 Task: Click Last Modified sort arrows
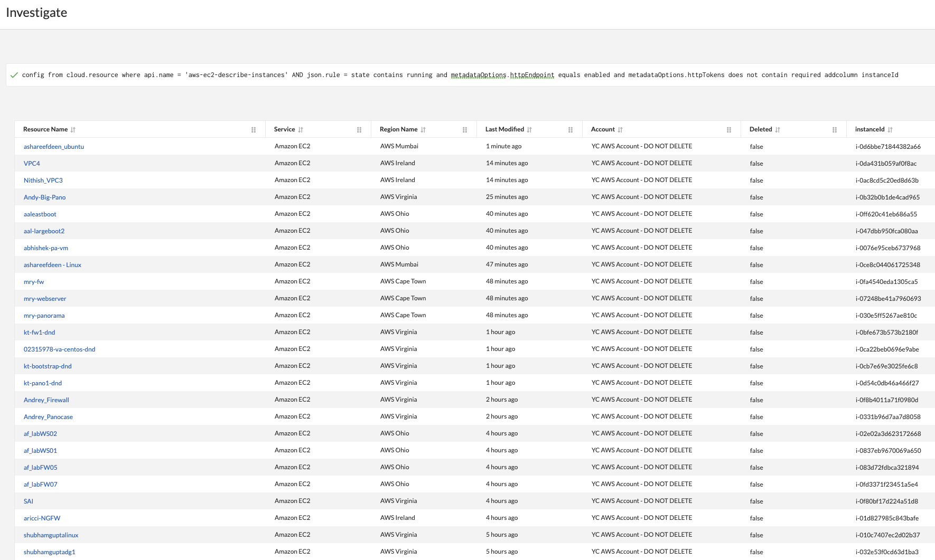click(529, 130)
